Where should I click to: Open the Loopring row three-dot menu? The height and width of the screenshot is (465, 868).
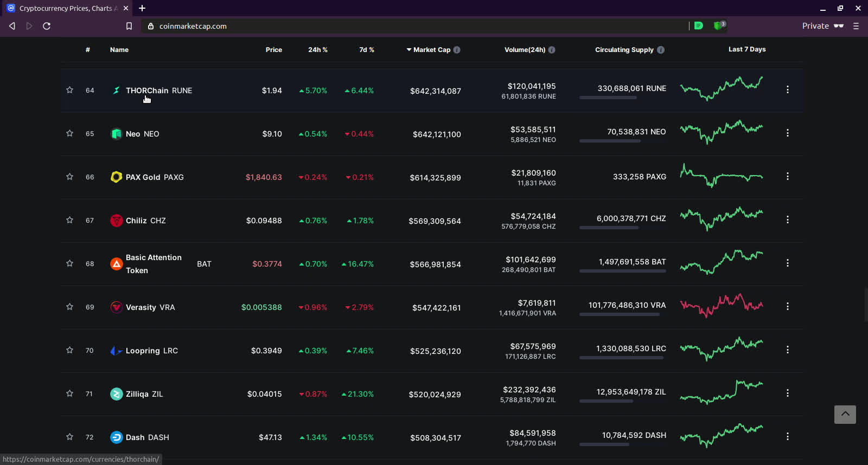pos(788,350)
